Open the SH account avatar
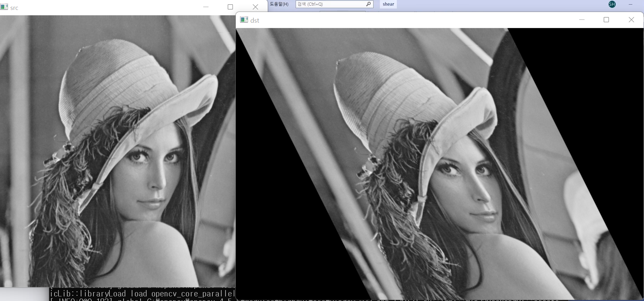 click(x=612, y=4)
